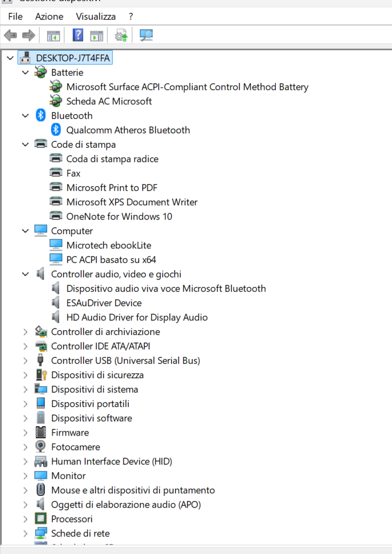
Task: Click the Firmware chip icon
Action: click(x=40, y=432)
